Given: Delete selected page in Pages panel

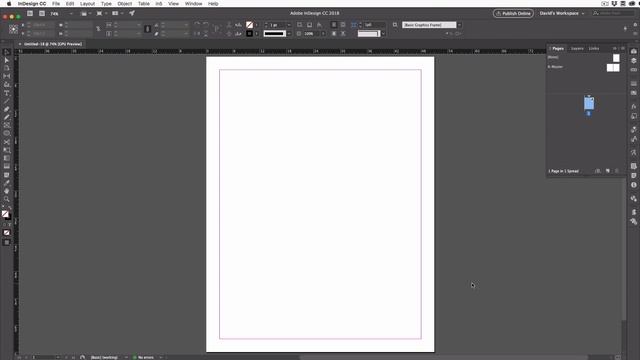Looking at the screenshot, I should pos(617,171).
